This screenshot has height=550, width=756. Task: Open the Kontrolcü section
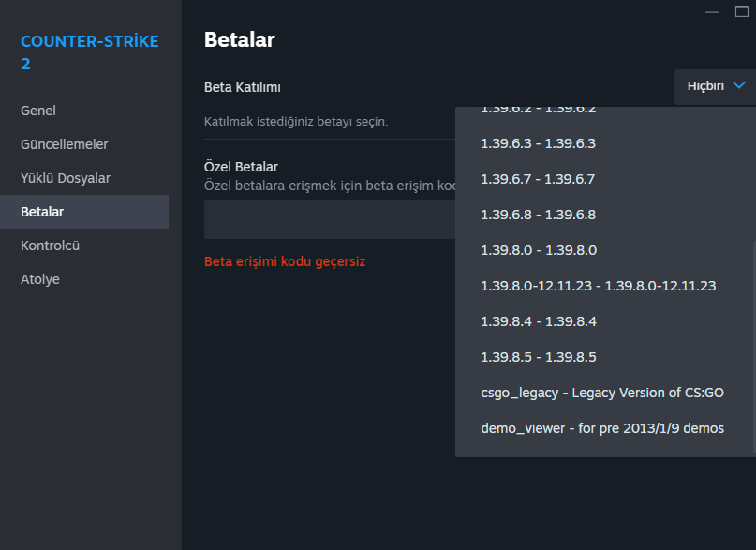click(x=84, y=245)
